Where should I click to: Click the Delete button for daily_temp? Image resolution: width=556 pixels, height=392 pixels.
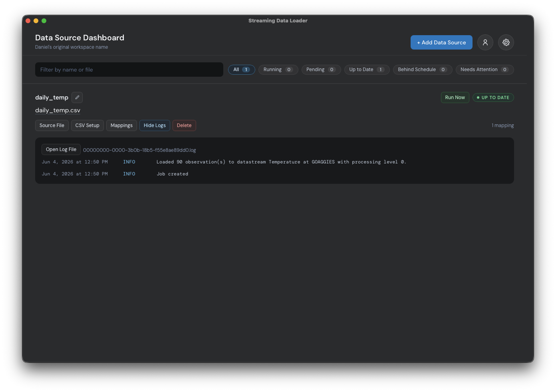(x=184, y=125)
